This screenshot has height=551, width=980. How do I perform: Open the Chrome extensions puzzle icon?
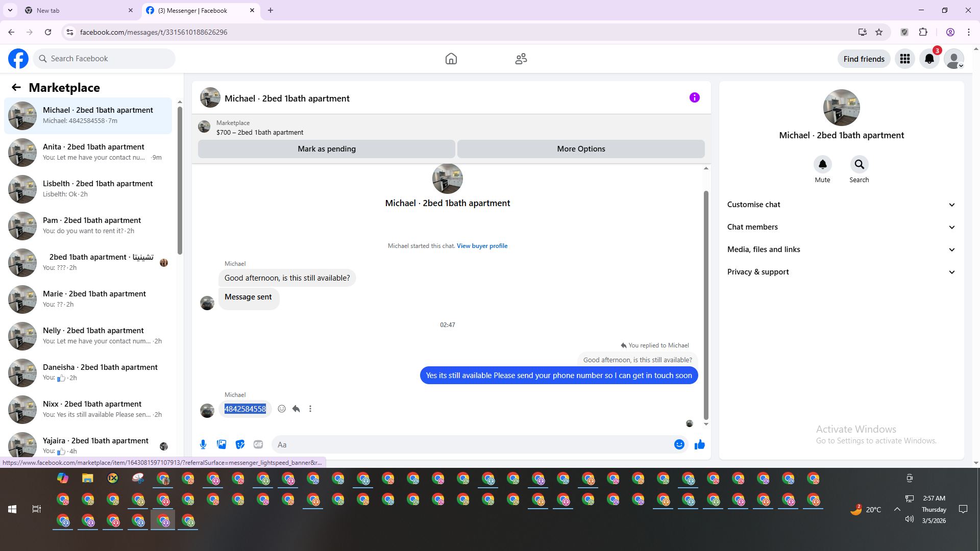coord(923,32)
